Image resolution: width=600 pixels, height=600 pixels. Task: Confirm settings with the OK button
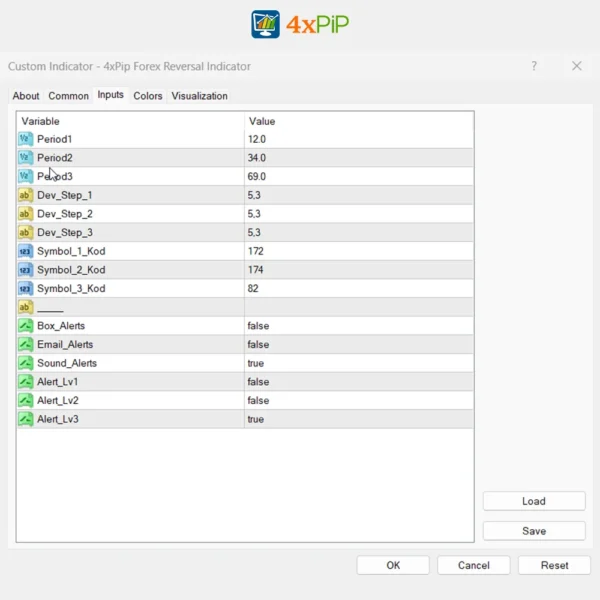(393, 565)
